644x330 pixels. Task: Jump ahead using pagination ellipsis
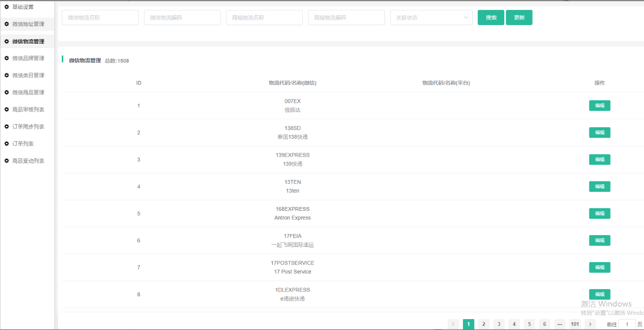pyautogui.click(x=559, y=324)
